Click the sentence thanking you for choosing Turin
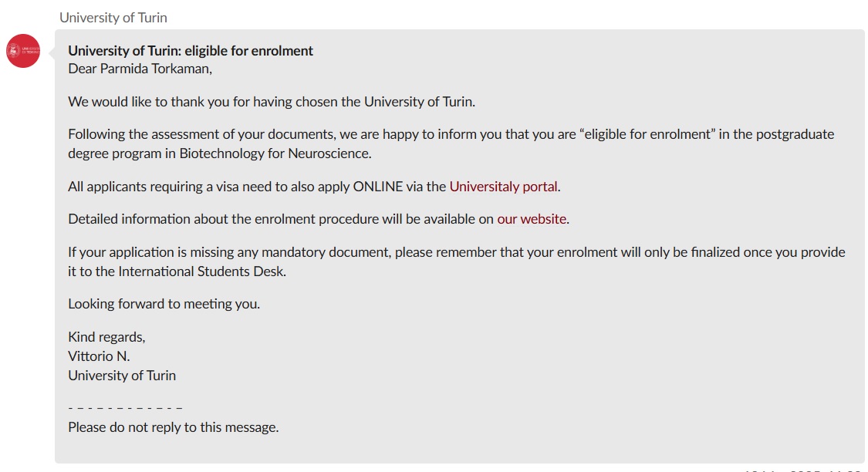Viewport: 868px width, 472px height. tap(272, 102)
